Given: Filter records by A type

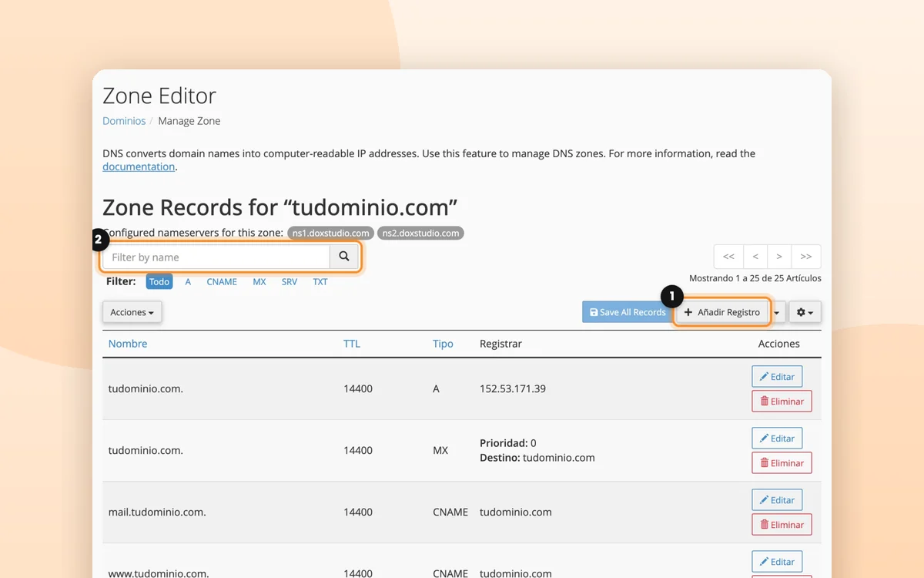Looking at the screenshot, I should (x=188, y=281).
